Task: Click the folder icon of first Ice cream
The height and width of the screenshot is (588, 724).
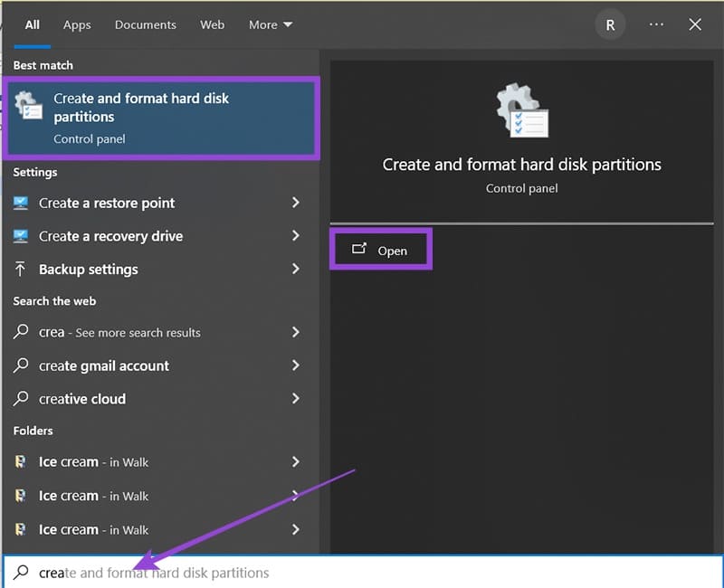Action: [x=20, y=461]
